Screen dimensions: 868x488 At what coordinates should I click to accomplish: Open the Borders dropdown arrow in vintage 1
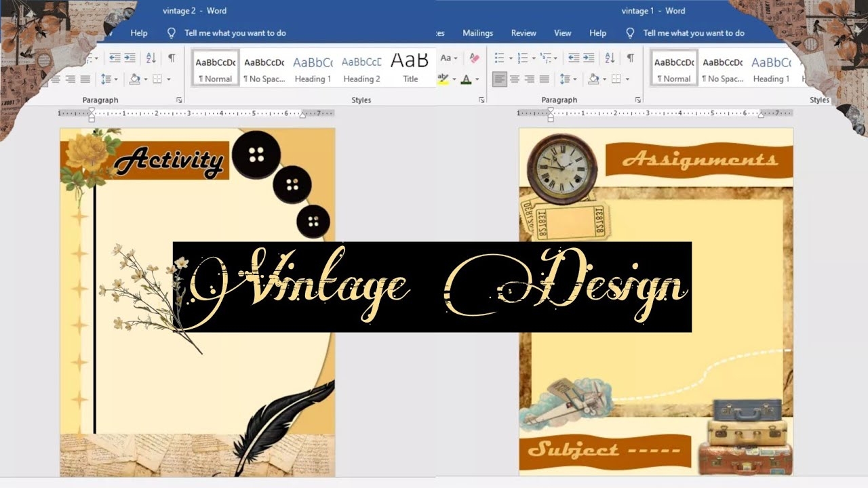tap(627, 79)
